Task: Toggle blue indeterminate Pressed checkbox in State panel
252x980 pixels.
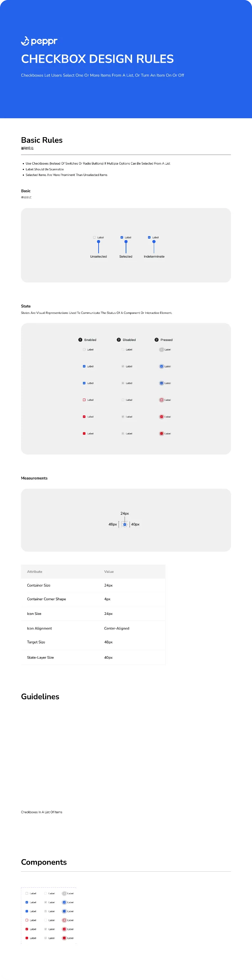Action: click(162, 383)
